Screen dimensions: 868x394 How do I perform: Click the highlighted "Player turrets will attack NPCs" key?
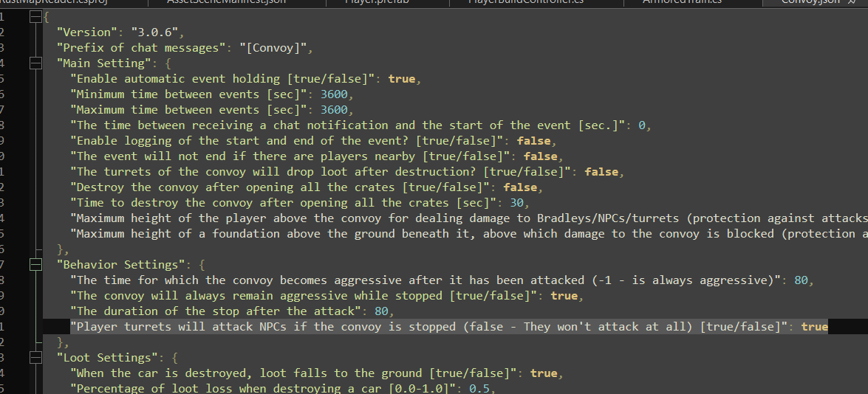tap(429, 327)
